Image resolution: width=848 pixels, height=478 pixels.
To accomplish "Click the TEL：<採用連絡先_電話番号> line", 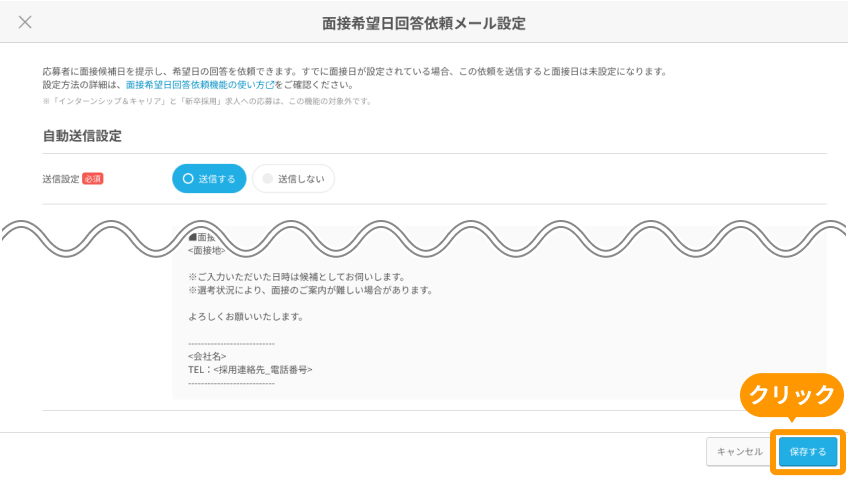I will pos(250,370).
